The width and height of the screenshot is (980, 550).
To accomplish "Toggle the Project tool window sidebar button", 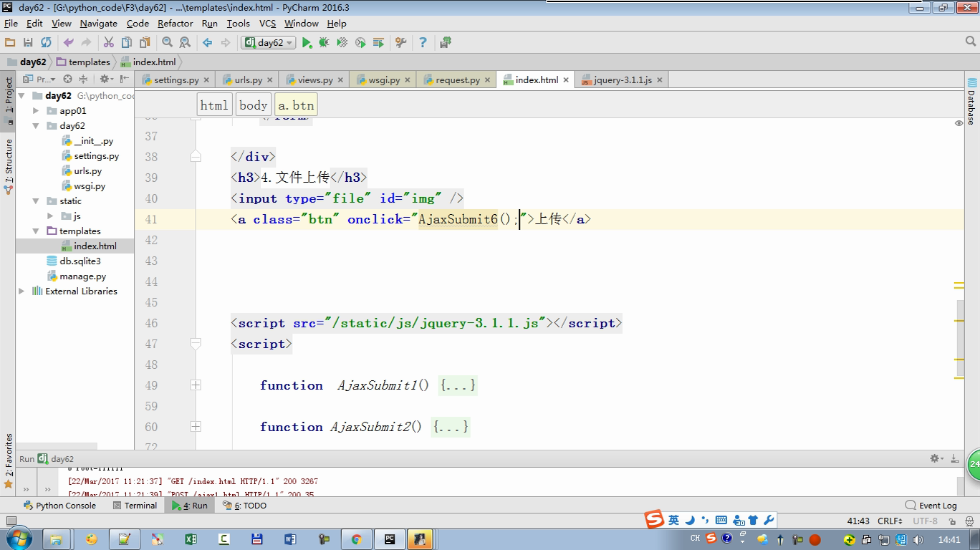I will tap(8, 97).
